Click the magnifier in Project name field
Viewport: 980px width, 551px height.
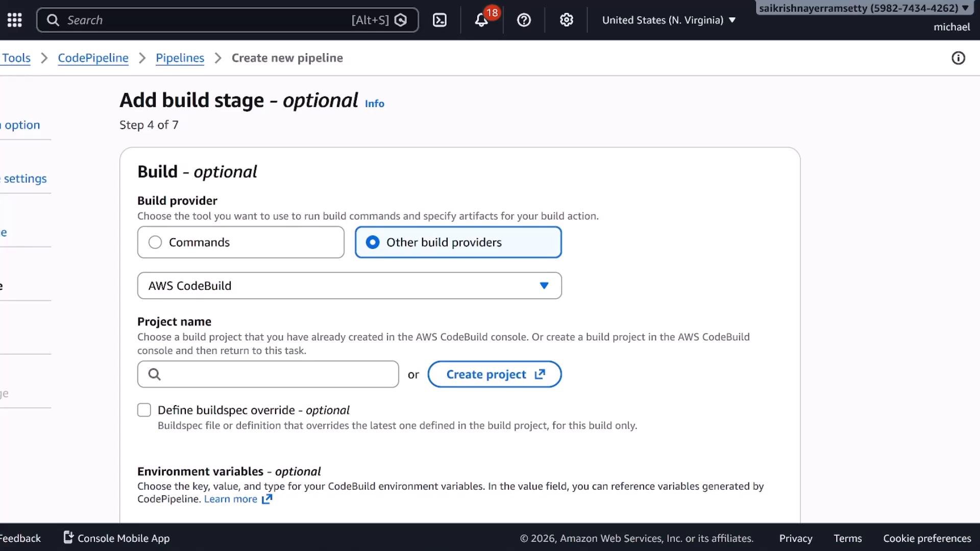tap(154, 374)
